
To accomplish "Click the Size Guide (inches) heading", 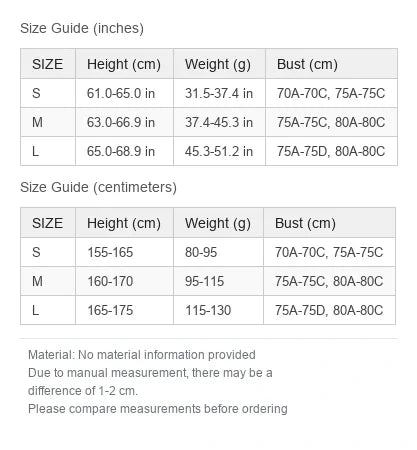I will (82, 28).
